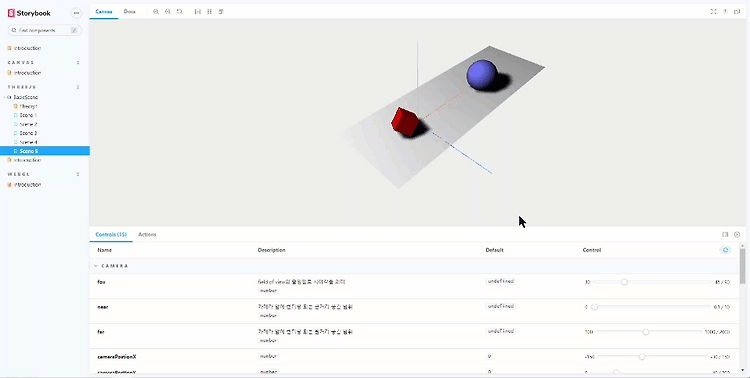Screen dimensions: 750x378
Task: Click the near slider track
Action: pyautogui.click(x=651, y=307)
